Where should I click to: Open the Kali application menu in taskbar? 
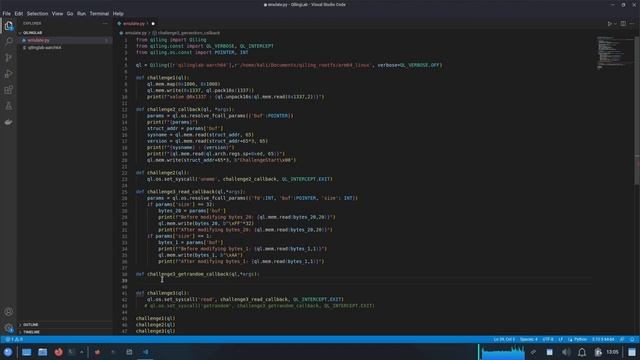8,352
